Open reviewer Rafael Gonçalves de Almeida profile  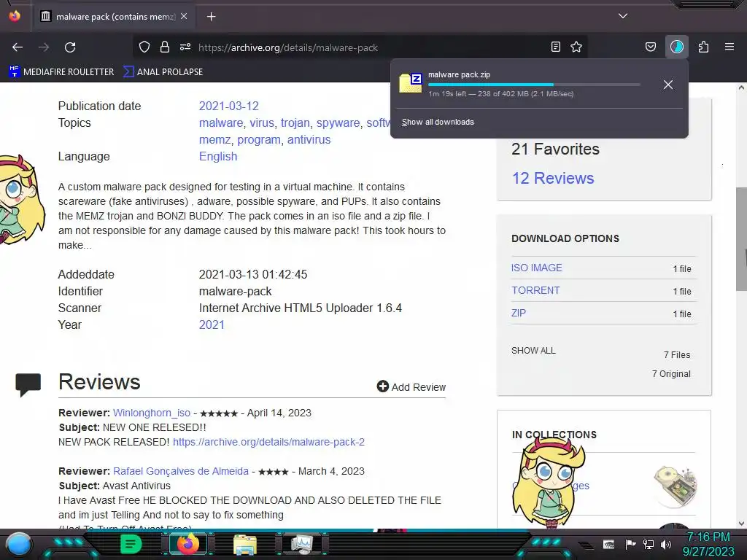click(x=181, y=471)
